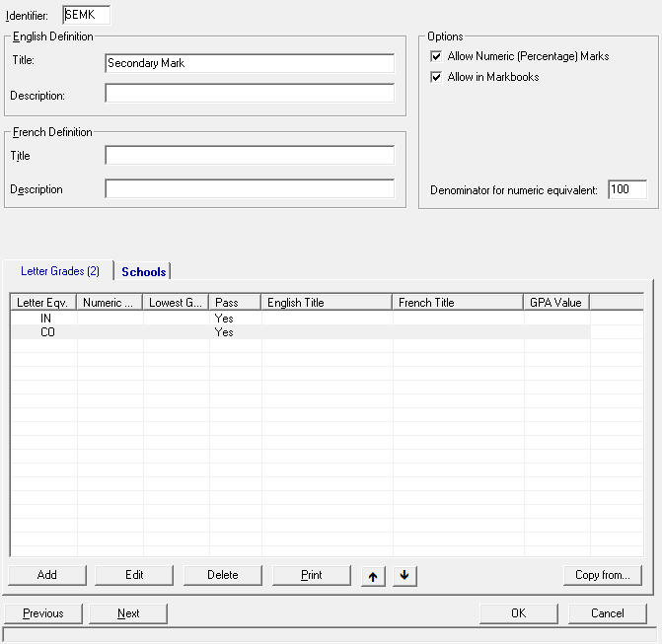The height and width of the screenshot is (644, 662).
Task: Click the French Description input field
Action: coord(249,189)
